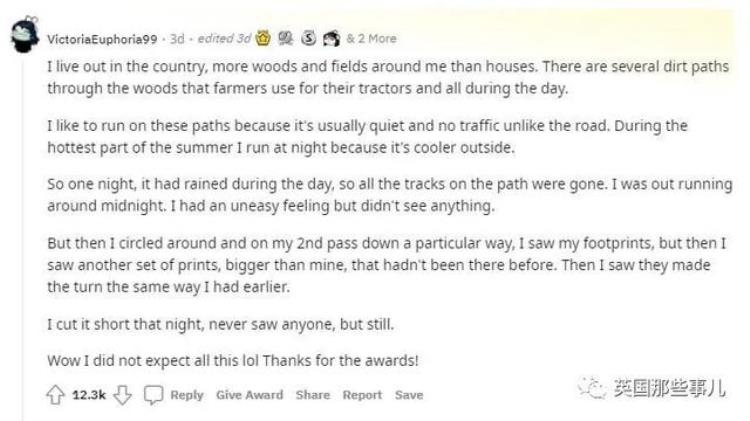The width and height of the screenshot is (750, 421).
Task: Click the speech bubble reply icon
Action: click(x=153, y=395)
